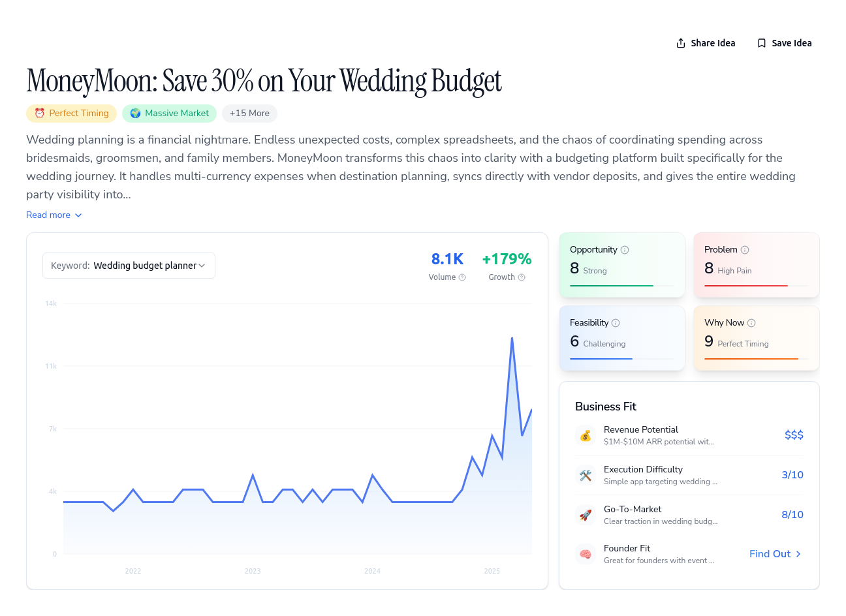
Task: Click the Share Idea upload icon
Action: pyautogui.click(x=681, y=43)
